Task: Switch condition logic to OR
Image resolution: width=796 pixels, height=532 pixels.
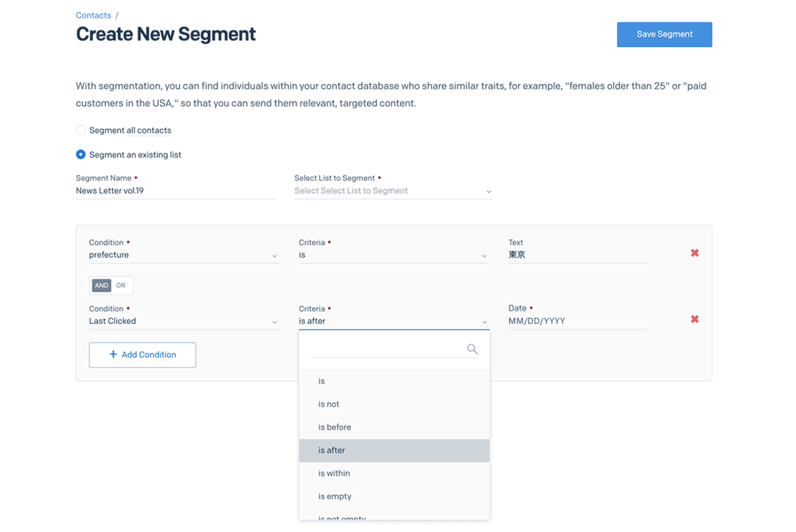Action: point(121,286)
